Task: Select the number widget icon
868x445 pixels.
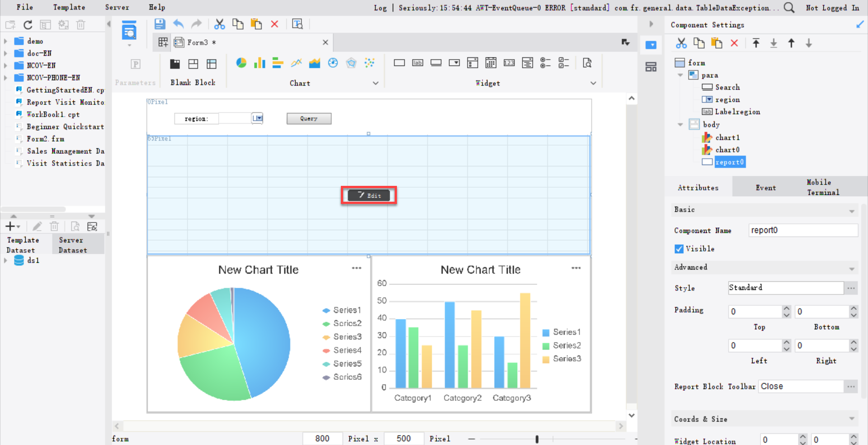Action: click(x=509, y=63)
